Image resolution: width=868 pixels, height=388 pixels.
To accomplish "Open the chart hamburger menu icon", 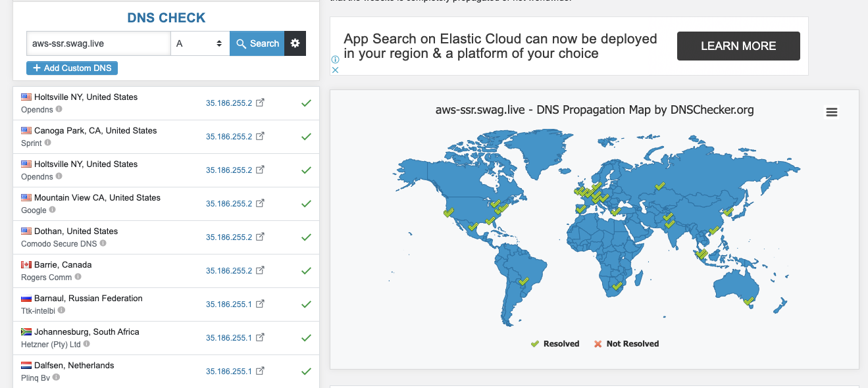I will tap(832, 112).
